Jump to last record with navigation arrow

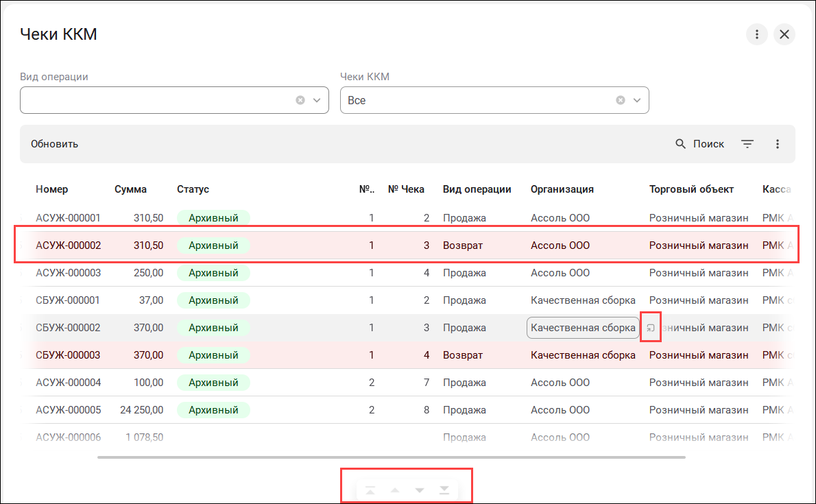pos(444,490)
